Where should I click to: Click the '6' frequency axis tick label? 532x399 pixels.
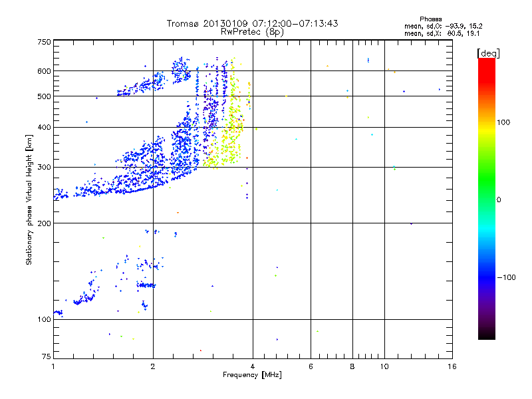click(x=311, y=366)
